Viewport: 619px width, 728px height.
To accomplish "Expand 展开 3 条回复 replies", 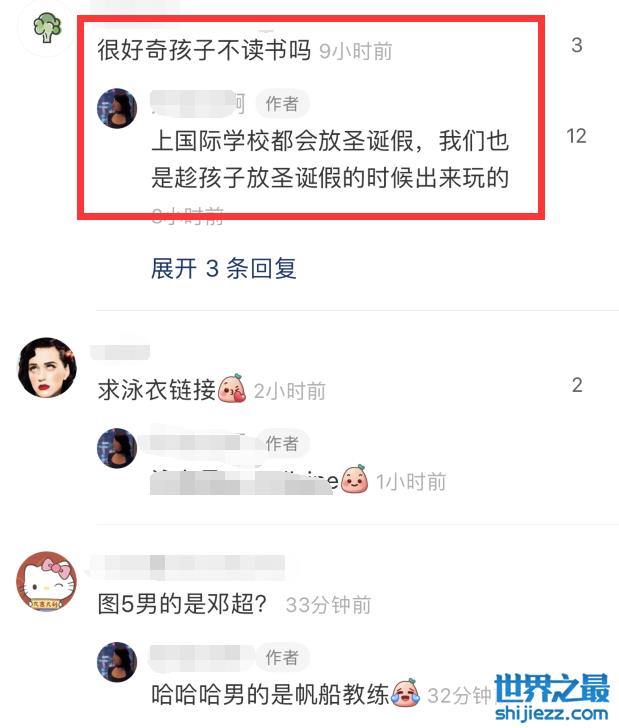I will [x=223, y=268].
